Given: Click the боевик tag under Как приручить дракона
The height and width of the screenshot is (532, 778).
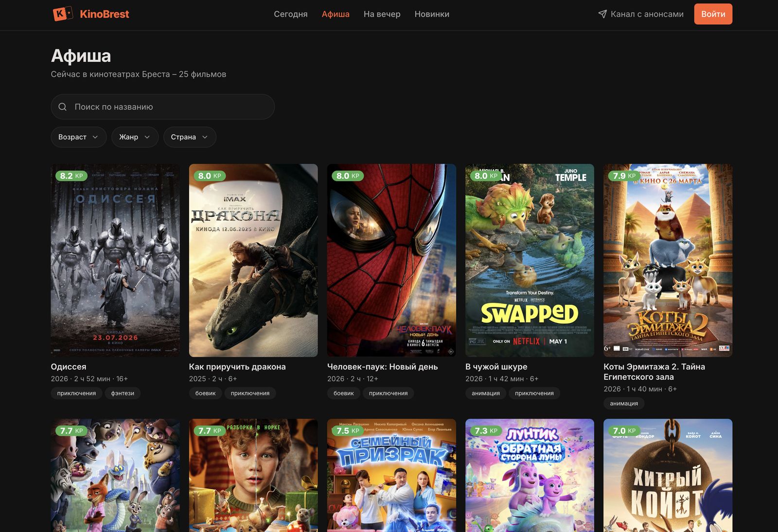Looking at the screenshot, I should click(x=205, y=393).
